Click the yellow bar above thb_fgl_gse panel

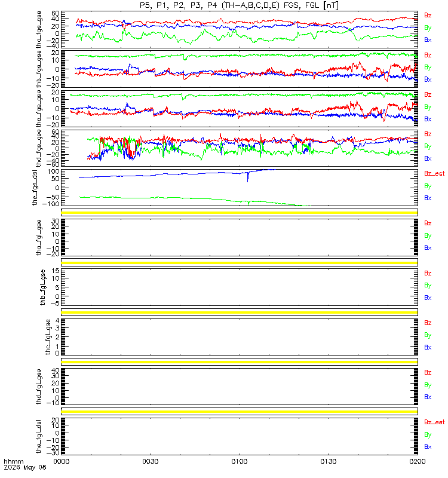pos(240,262)
